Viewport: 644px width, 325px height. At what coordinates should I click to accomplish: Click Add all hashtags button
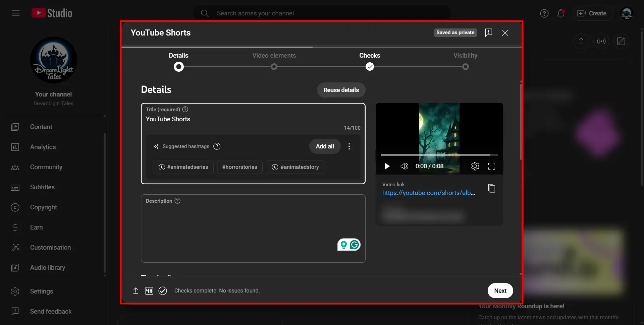pyautogui.click(x=325, y=146)
